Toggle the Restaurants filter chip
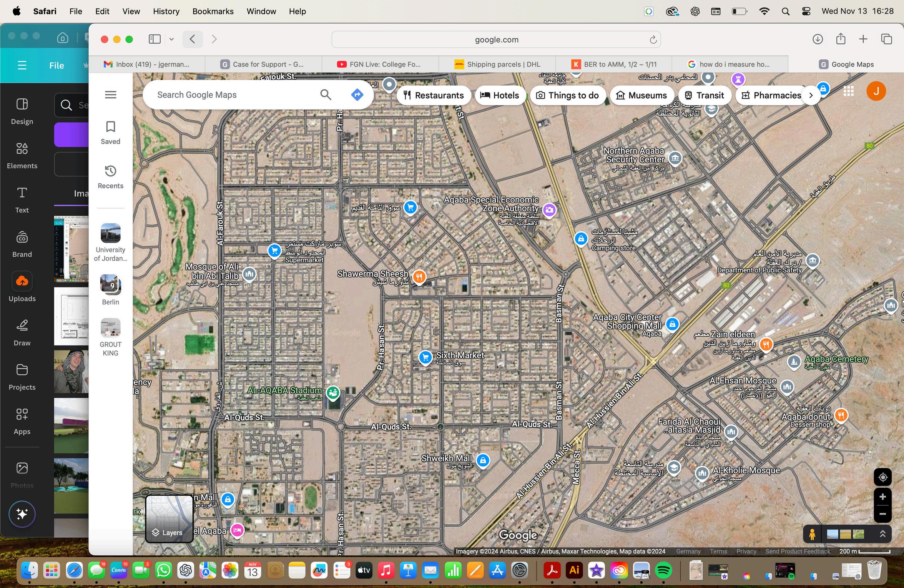Screen dimensions: 904x588 coord(434,95)
